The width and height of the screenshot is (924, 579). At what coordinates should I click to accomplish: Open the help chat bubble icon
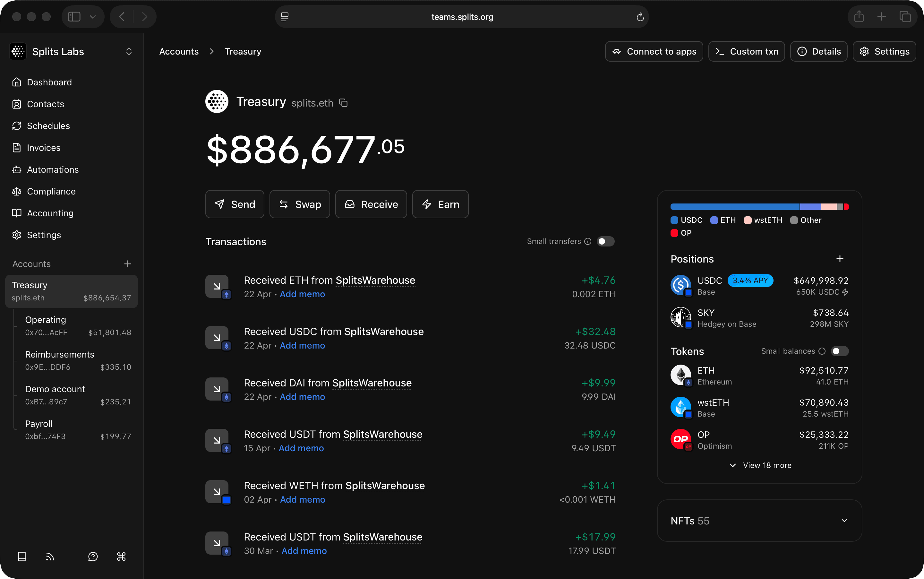tap(93, 557)
